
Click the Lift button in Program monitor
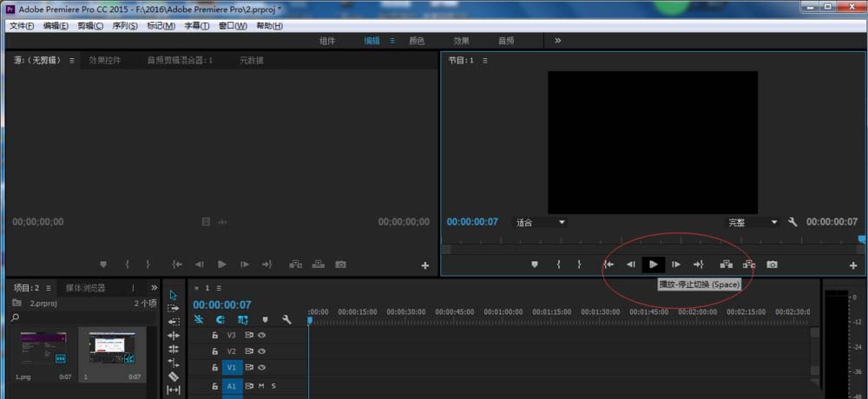point(727,265)
